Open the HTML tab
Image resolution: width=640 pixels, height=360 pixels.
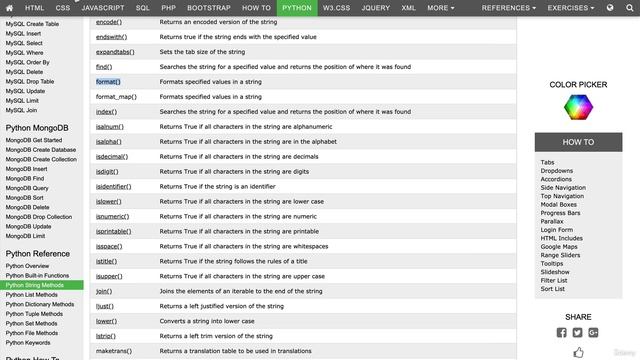[x=34, y=8]
